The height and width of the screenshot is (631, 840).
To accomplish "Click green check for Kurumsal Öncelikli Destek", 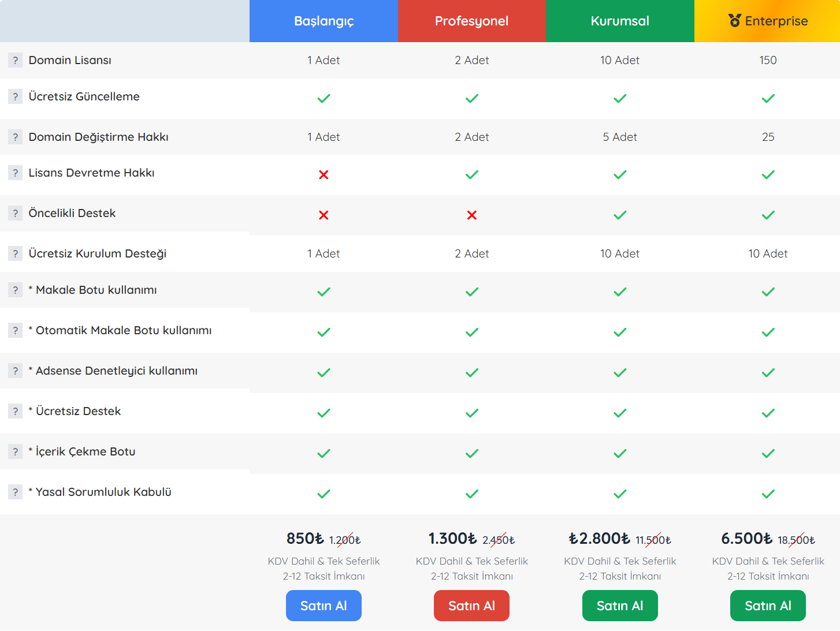I will [620, 215].
